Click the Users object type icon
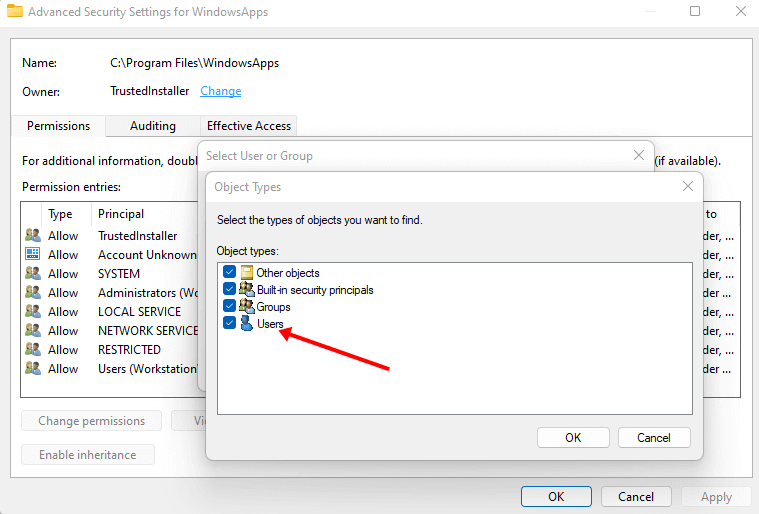759x514 pixels. (247, 323)
